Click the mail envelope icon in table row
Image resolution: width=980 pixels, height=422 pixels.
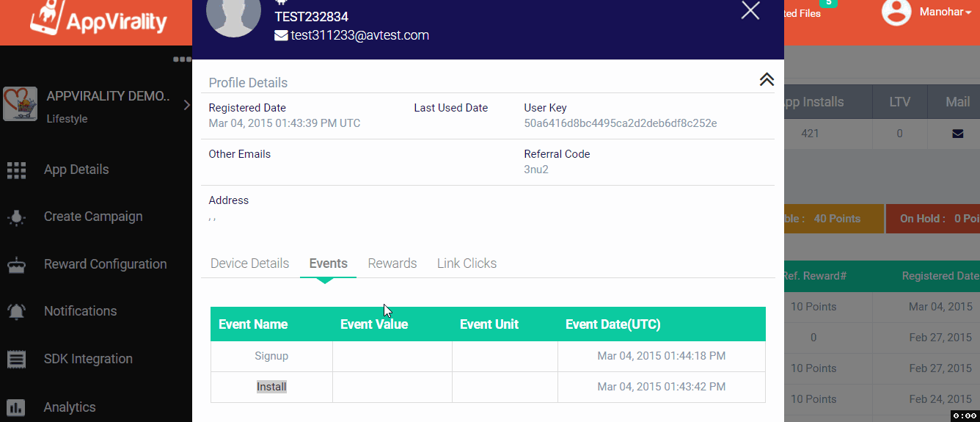pyautogui.click(x=957, y=134)
